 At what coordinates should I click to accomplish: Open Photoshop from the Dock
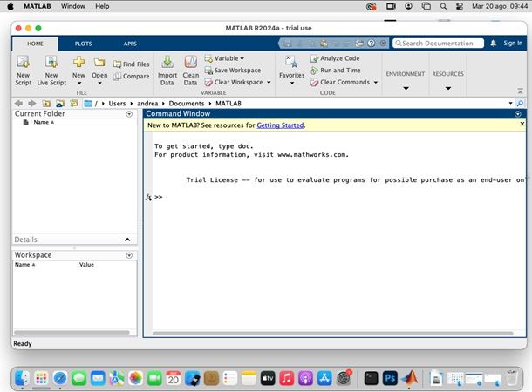(390, 378)
